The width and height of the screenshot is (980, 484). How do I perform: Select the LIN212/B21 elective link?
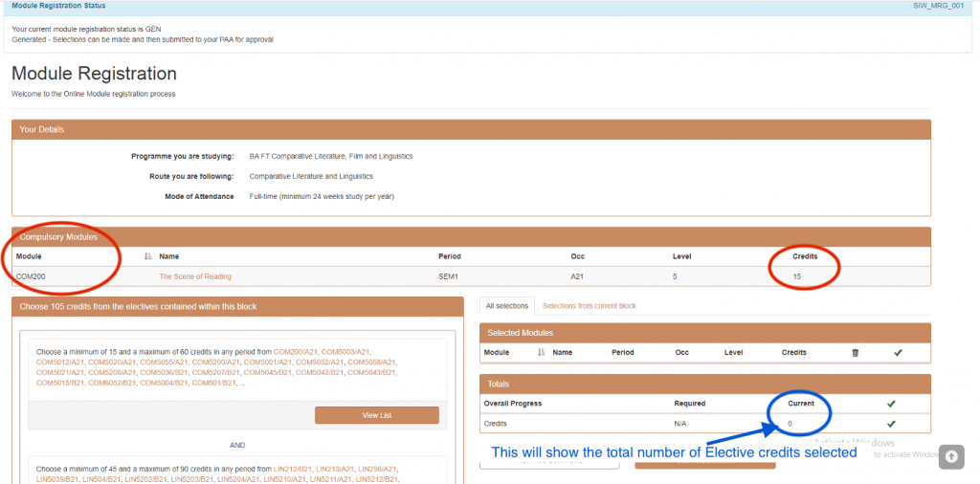pos(293,469)
